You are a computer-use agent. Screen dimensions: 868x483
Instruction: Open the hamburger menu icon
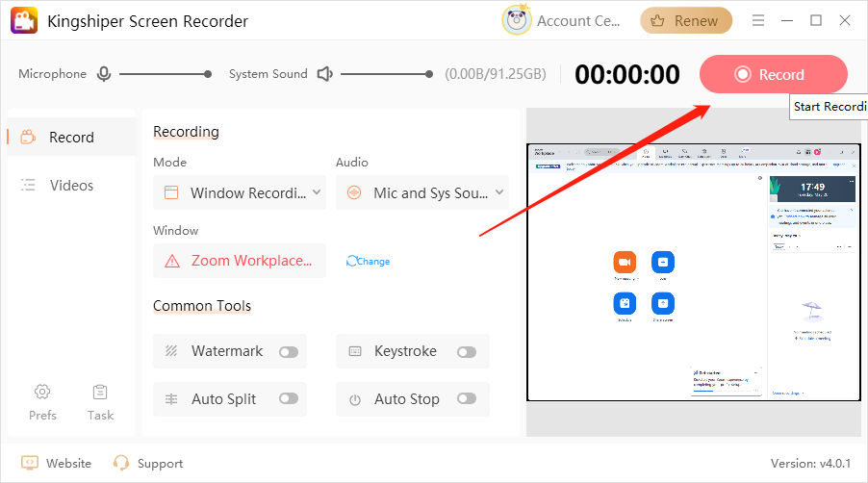[x=758, y=20]
